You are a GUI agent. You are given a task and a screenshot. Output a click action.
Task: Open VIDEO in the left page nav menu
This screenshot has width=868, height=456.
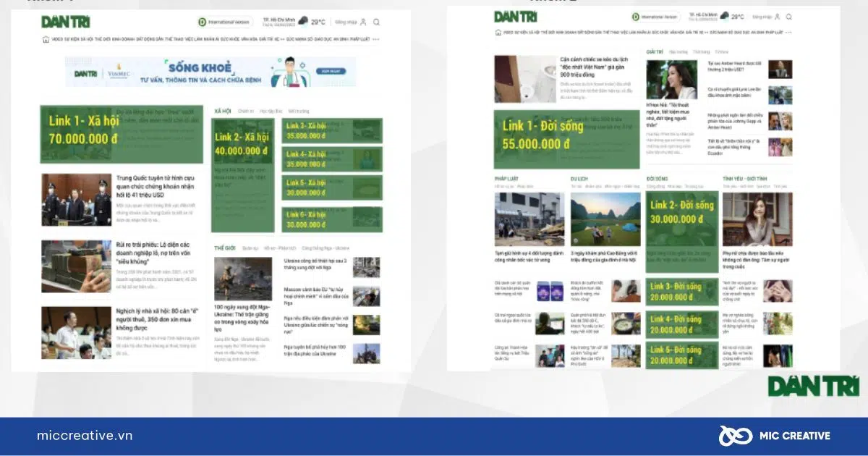click(56, 39)
